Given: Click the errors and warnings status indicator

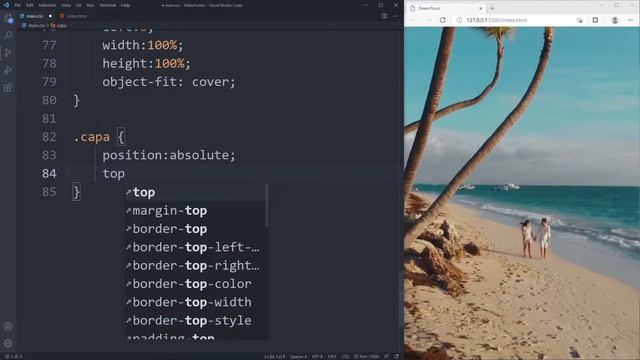Looking at the screenshot, I should pos(13,356).
